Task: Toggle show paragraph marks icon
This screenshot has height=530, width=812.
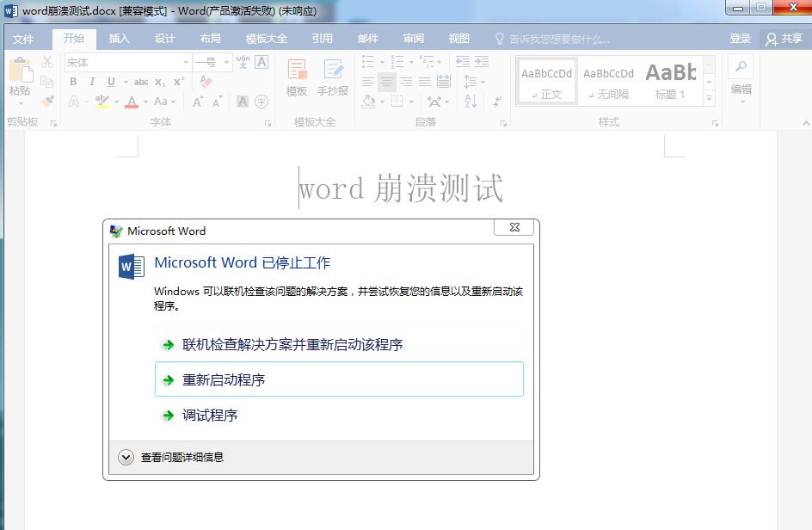Action: point(496,102)
